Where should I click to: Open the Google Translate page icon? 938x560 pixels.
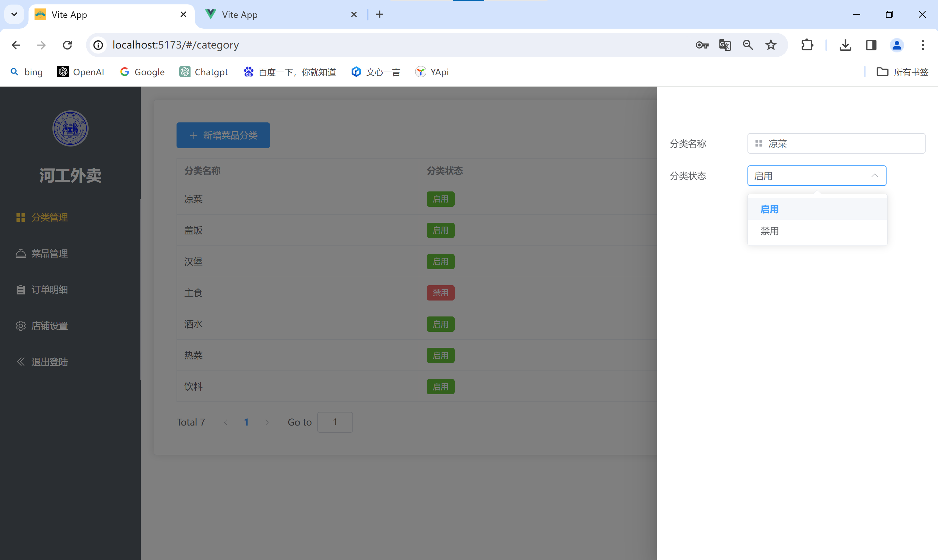point(725,45)
